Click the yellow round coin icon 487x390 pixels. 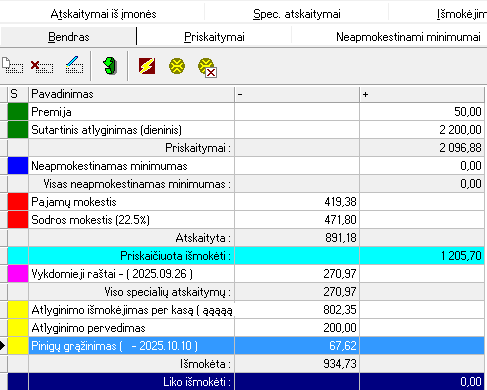pyautogui.click(x=177, y=66)
